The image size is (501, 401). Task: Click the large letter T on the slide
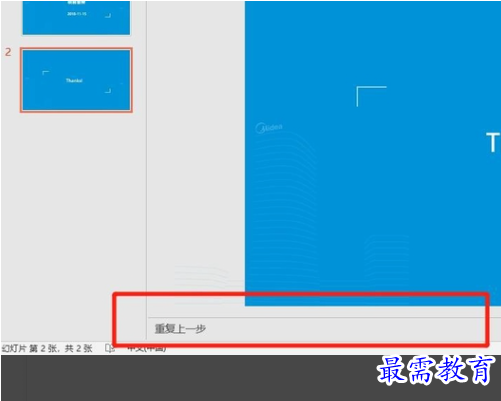pyautogui.click(x=492, y=142)
